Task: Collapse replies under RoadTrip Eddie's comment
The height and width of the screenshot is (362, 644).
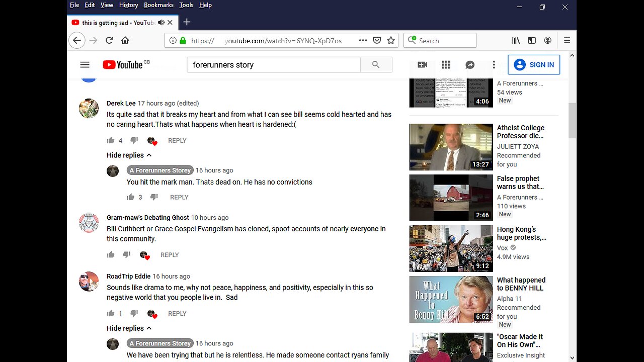Action: [x=129, y=328]
